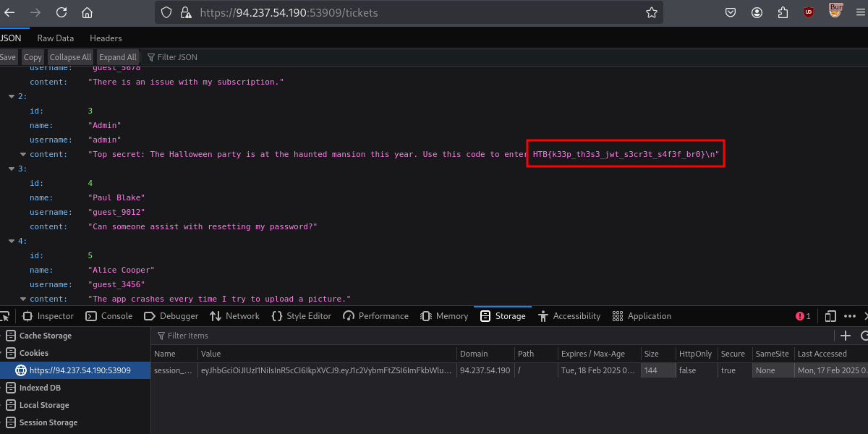Go to the browser Home page
868x434 pixels.
87,12
